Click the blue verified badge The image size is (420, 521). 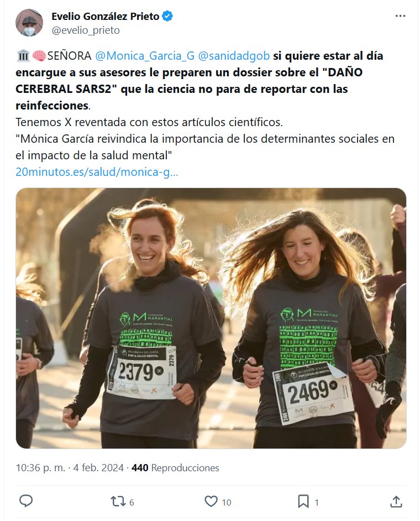(x=167, y=16)
